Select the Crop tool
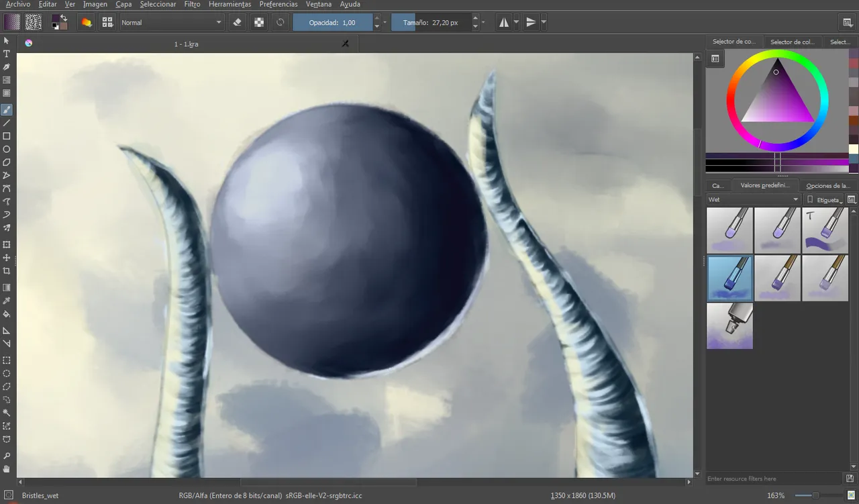Viewport: 859px width, 504px height. [x=7, y=271]
